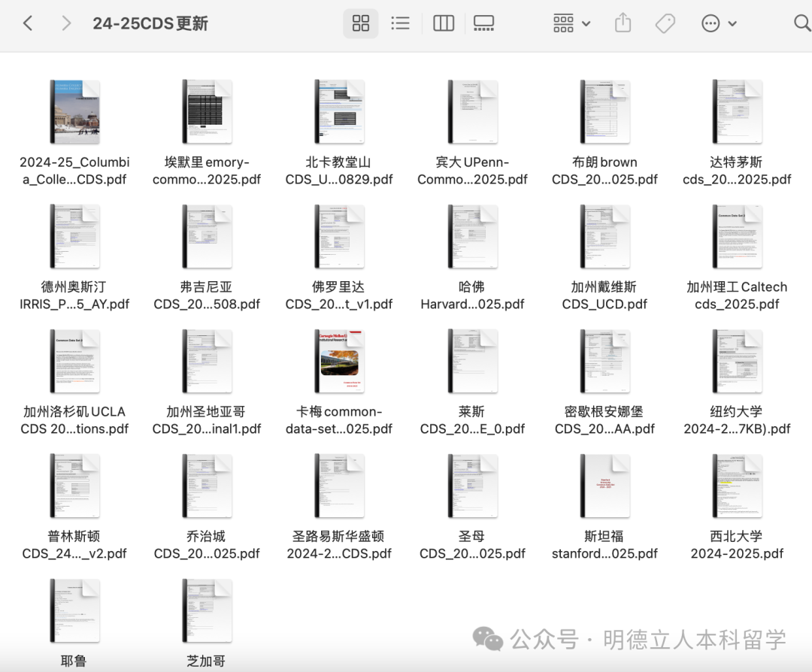Go forward to the next folder
Screen dimensions: 812x672
65,23
